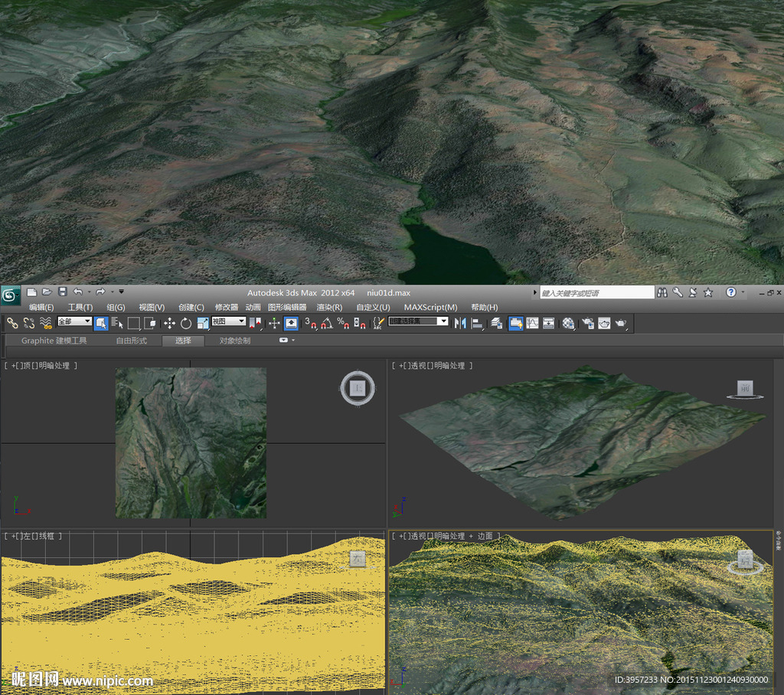Pick the Select and Rotate tool
Viewport: 784px width, 695px height.
click(186, 324)
